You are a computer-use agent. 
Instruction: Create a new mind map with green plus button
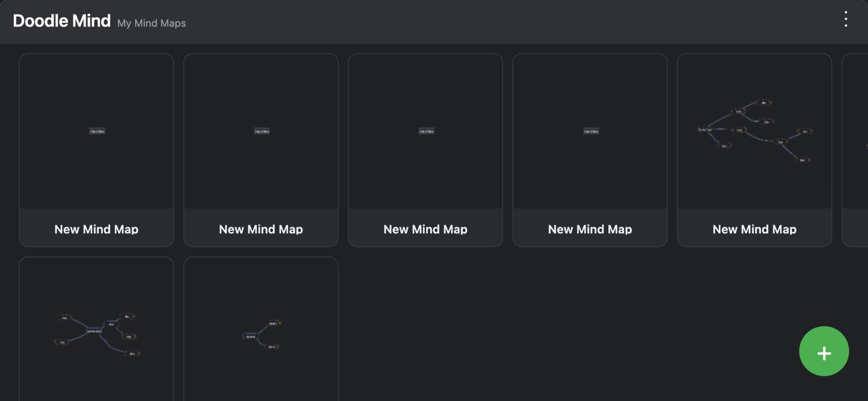click(x=824, y=351)
